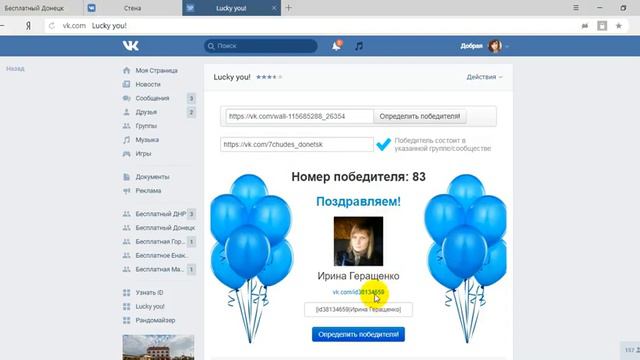This screenshot has width=640, height=360.
Task: Click the name Ирина Геращенко
Action: coord(358,276)
